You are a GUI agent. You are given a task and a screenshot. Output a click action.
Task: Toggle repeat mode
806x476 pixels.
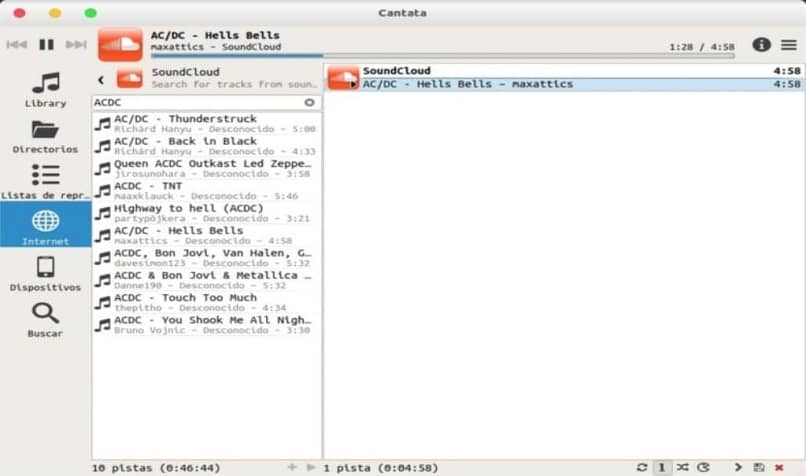point(642,467)
